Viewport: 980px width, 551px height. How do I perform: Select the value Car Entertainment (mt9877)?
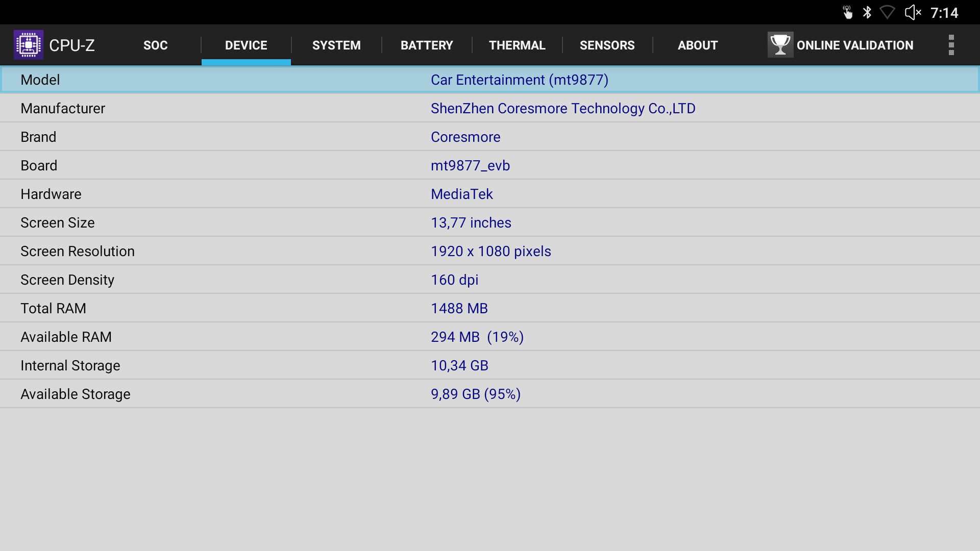(520, 80)
